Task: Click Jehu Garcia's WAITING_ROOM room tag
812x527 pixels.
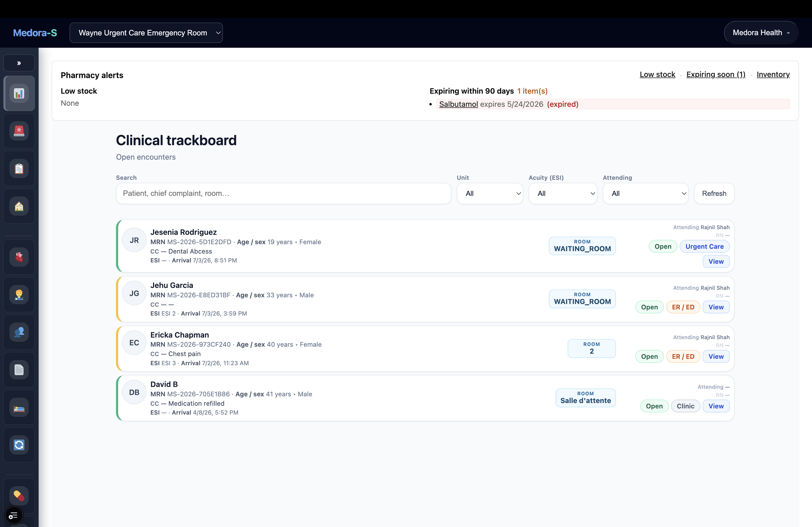Action: point(582,299)
